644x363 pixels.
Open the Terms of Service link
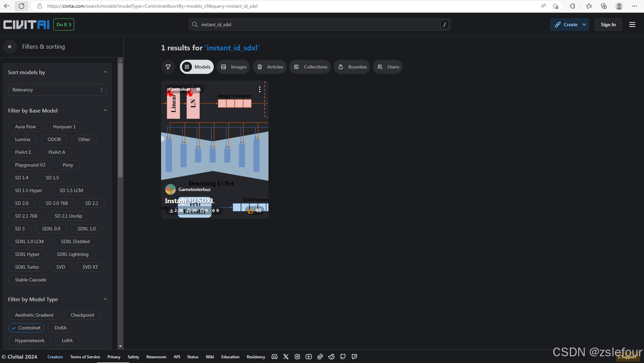tap(85, 357)
